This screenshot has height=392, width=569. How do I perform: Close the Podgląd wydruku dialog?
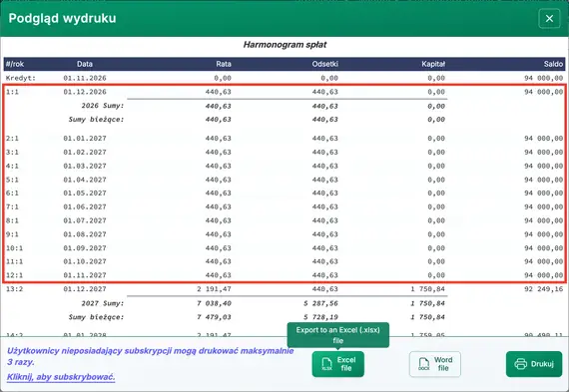pos(549,19)
